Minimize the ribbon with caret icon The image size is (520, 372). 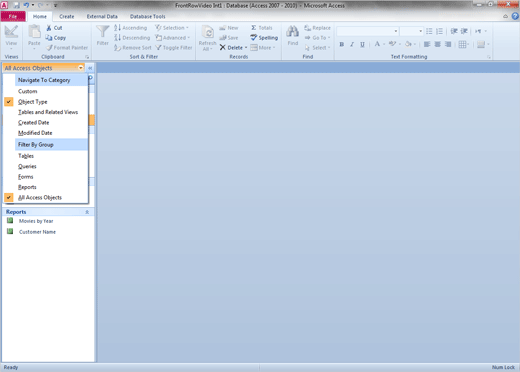pos(505,16)
